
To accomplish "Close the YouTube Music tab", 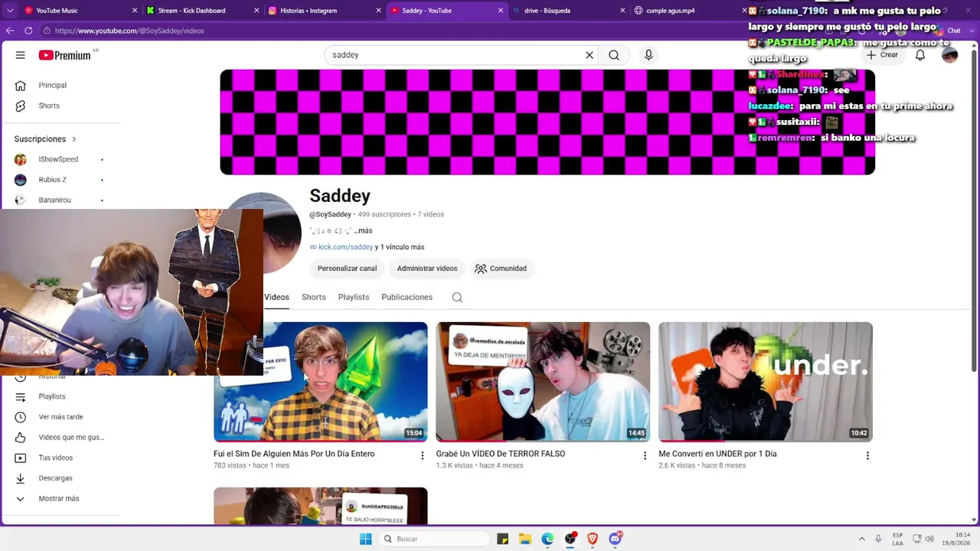I will pos(135,11).
